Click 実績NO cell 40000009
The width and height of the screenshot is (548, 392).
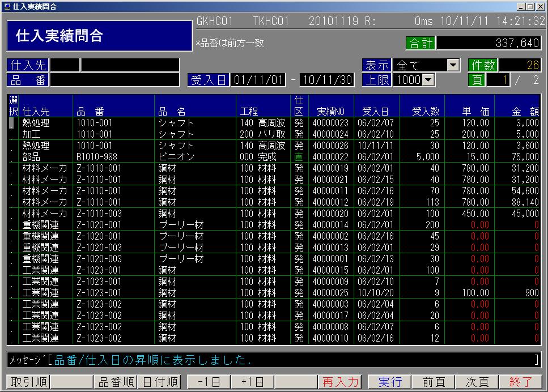click(x=330, y=282)
